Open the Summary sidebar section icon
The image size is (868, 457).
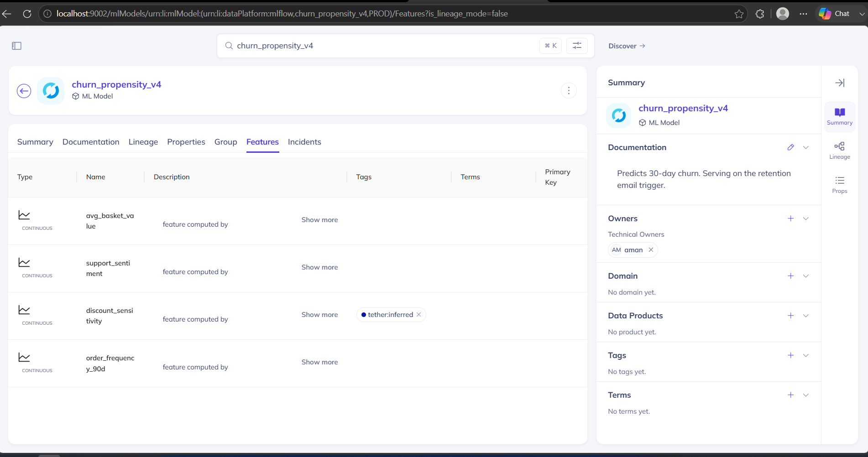(x=840, y=117)
